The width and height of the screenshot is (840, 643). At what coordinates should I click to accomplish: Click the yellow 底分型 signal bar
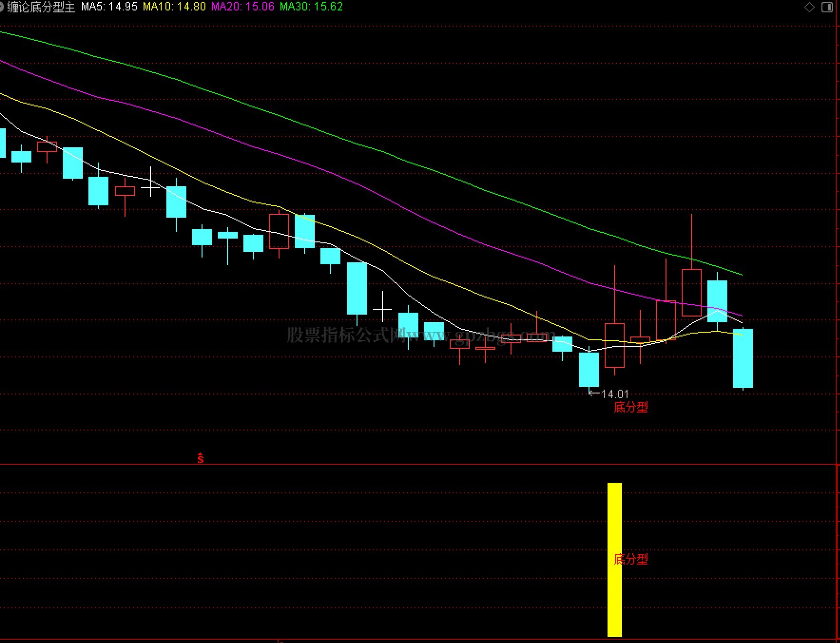(615, 559)
